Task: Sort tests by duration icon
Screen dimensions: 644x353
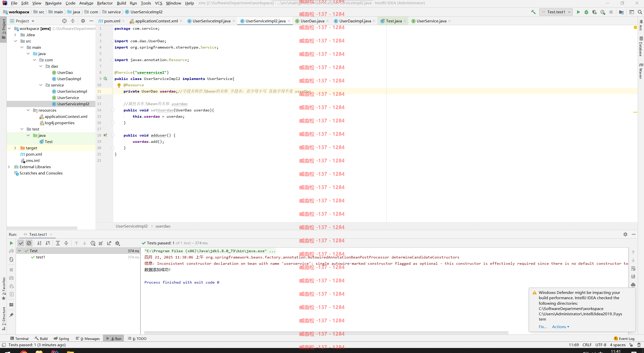Action: [x=48, y=243]
